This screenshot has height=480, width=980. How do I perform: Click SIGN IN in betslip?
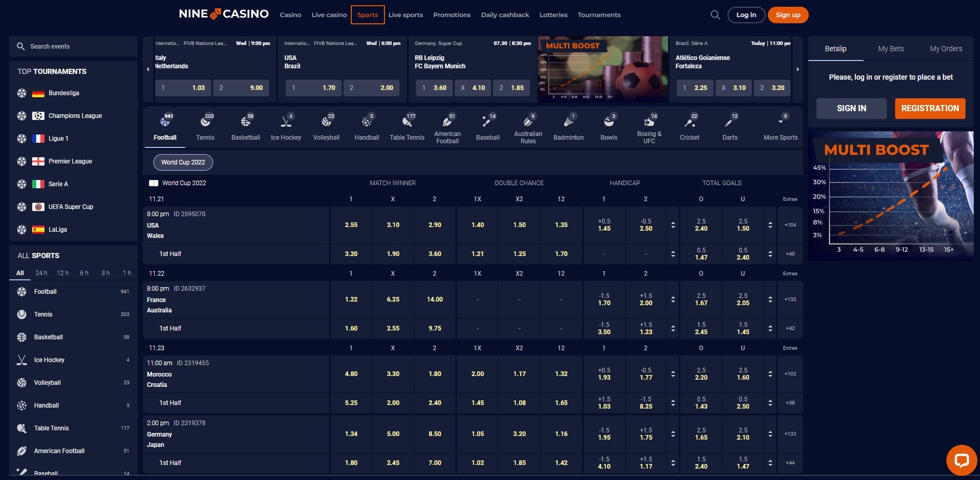(852, 109)
